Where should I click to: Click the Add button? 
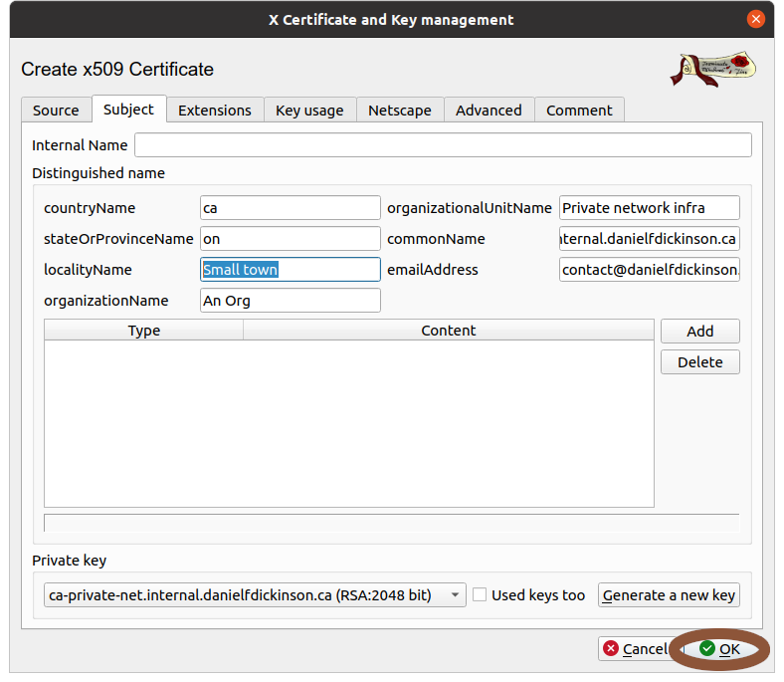pyautogui.click(x=700, y=332)
